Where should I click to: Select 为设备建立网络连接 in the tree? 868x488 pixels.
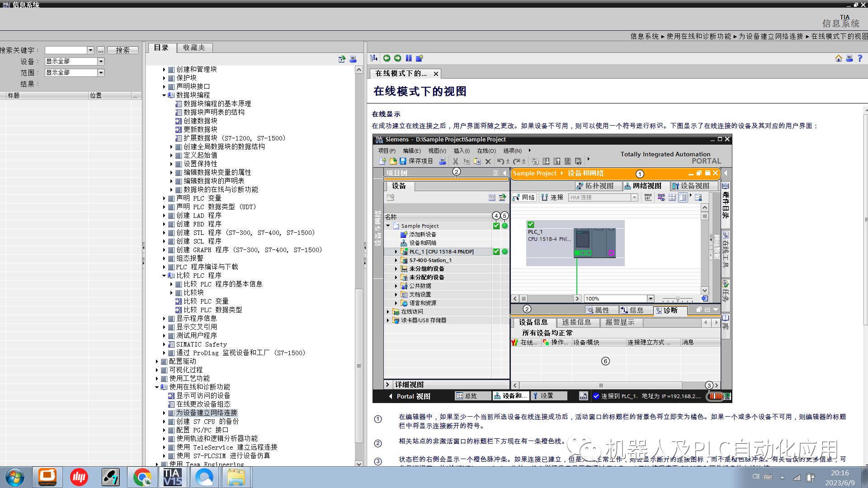[207, 413]
